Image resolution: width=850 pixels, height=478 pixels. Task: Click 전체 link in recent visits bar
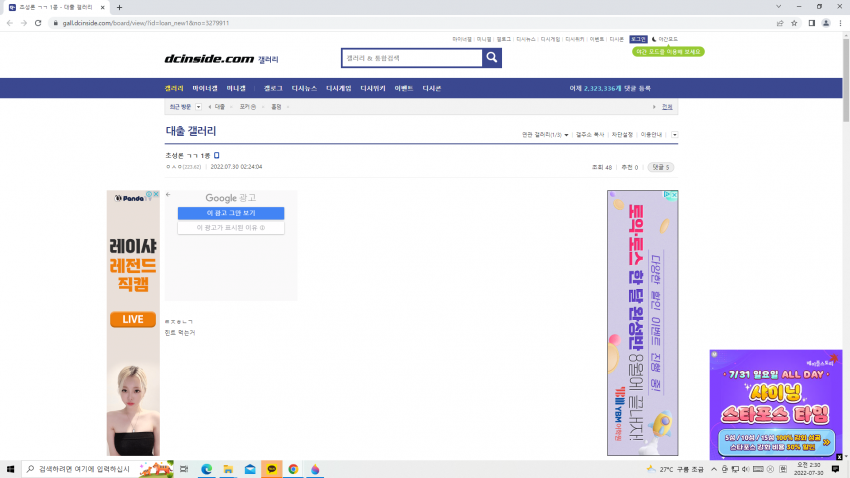[667, 107]
